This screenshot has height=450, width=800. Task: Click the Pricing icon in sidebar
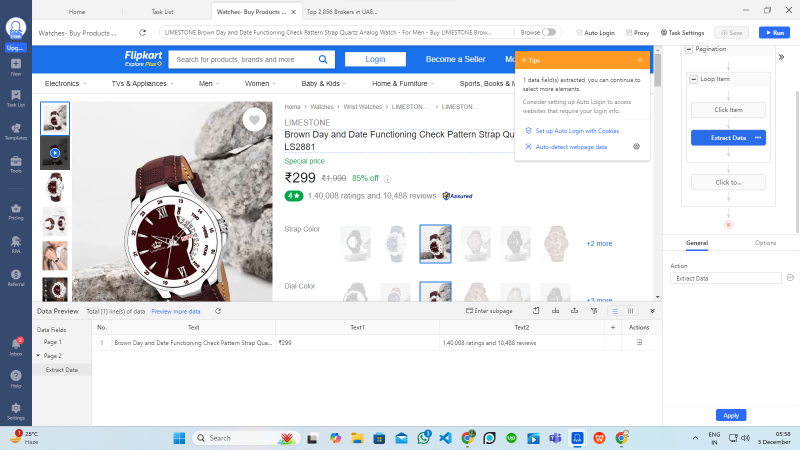pyautogui.click(x=16, y=212)
